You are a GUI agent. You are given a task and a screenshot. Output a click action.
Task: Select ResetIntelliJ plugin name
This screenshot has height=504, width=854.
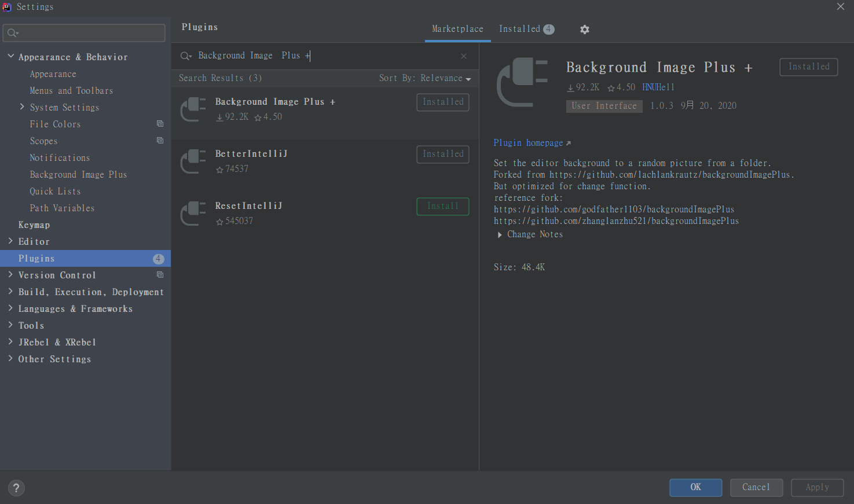tap(249, 206)
